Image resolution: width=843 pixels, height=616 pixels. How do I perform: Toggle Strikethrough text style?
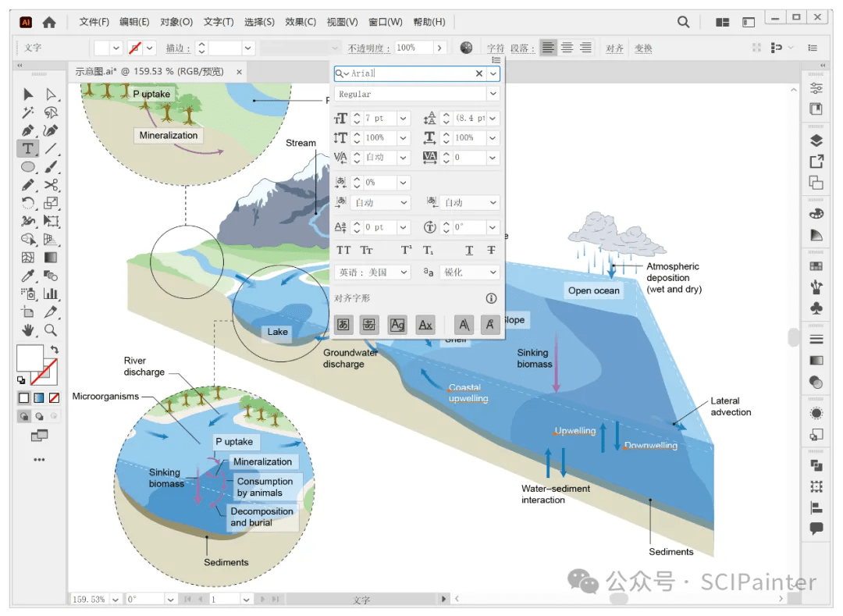[491, 251]
